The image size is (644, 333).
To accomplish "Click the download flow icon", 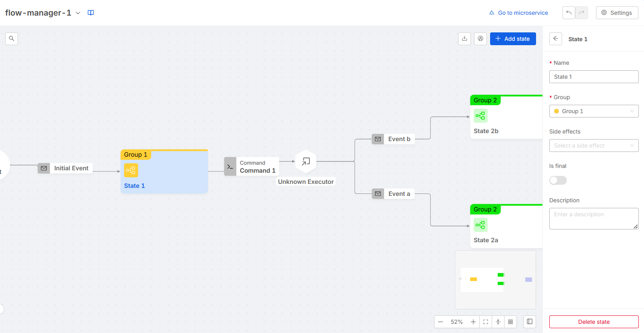I will [x=464, y=39].
